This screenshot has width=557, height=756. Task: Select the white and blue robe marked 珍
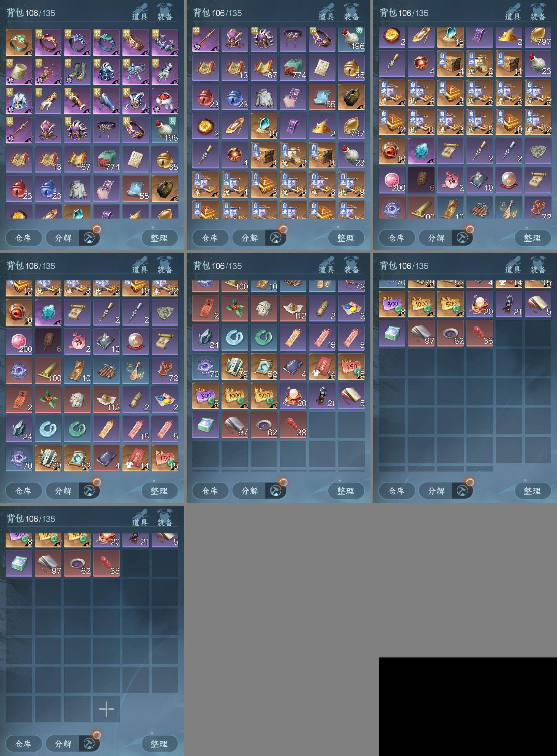point(19,101)
